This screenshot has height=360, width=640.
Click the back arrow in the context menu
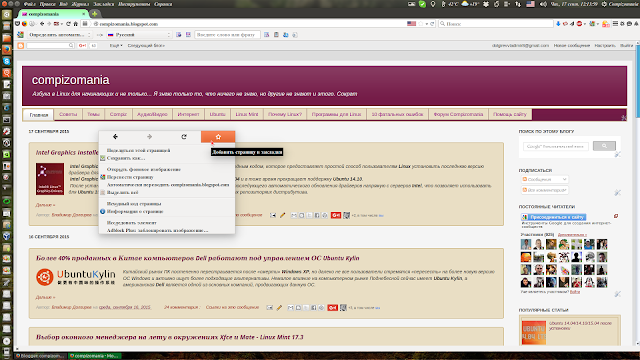coord(116,137)
